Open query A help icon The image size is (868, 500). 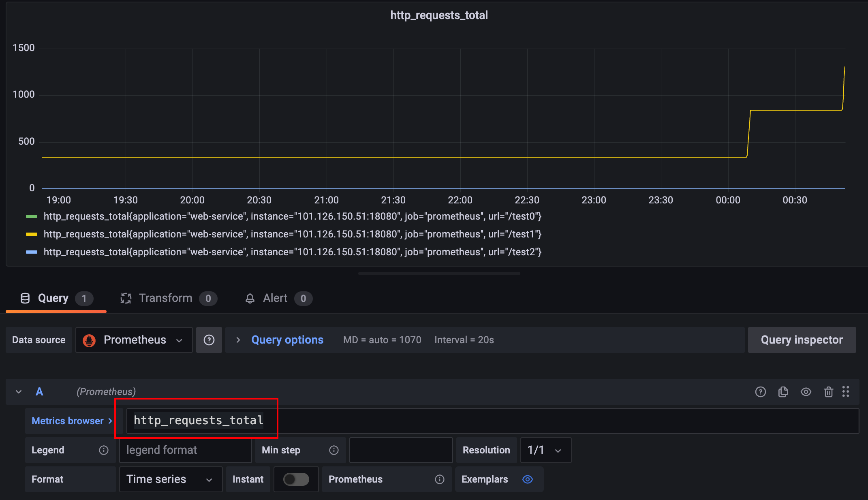pyautogui.click(x=760, y=392)
